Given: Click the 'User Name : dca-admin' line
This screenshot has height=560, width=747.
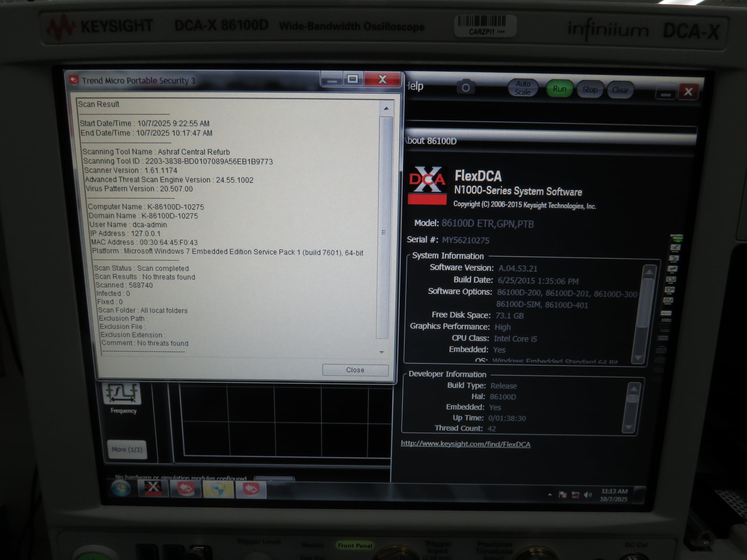Looking at the screenshot, I should [128, 225].
